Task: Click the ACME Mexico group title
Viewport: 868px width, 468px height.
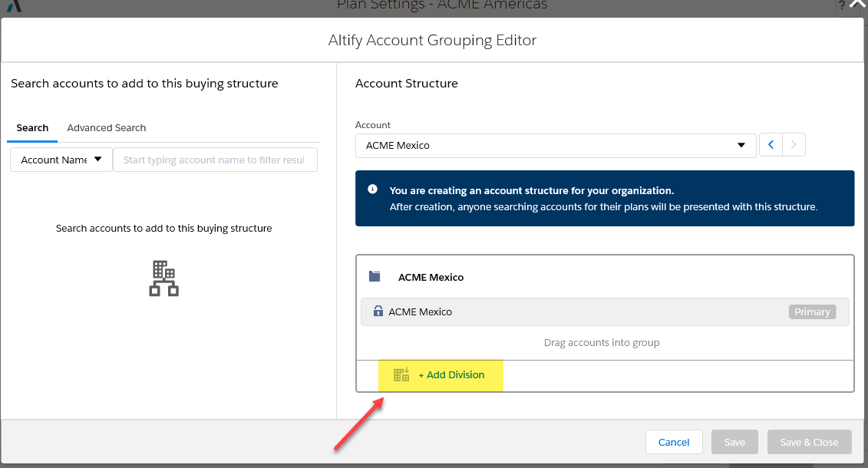Action: point(431,277)
